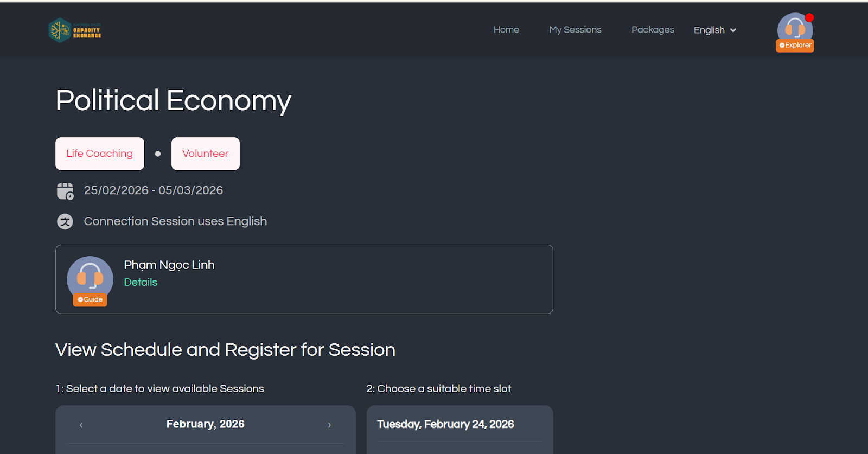Viewport: 868px width, 454px height.
Task: Open the user profile avatar in header
Action: coord(795,28)
